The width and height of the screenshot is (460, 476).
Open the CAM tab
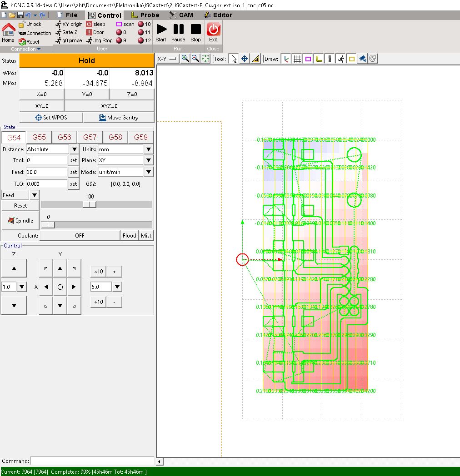pos(181,15)
